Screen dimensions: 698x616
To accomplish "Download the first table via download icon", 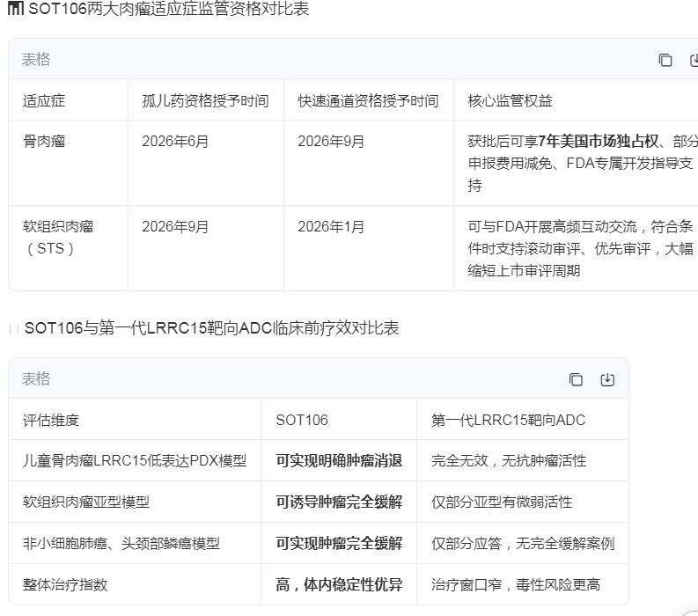I will click(694, 60).
